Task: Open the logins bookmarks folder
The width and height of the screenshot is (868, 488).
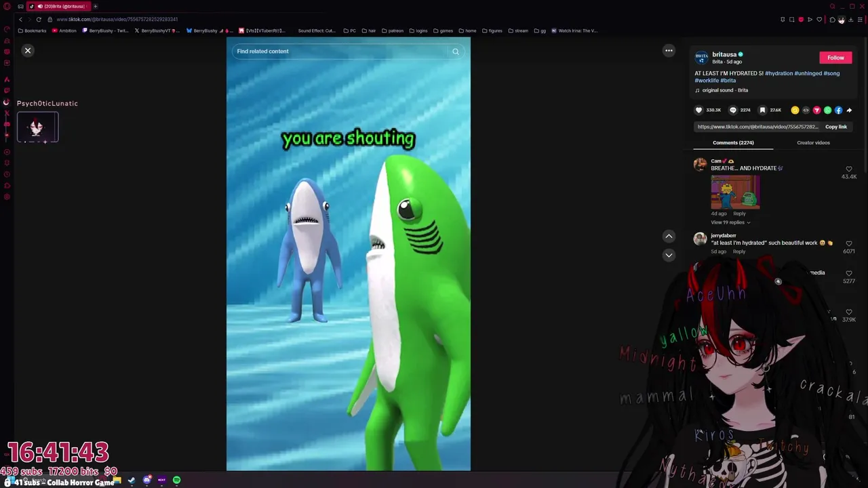Action: [418, 30]
